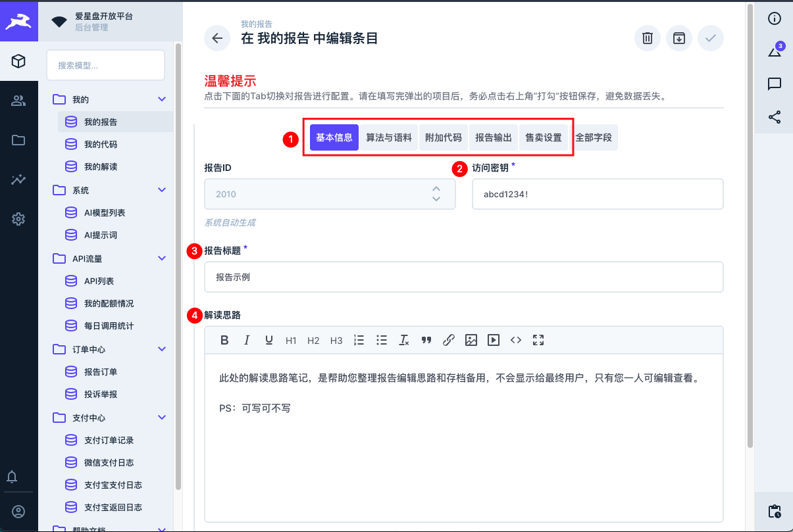Insert image via editor toolbar icon
The width and height of the screenshot is (793, 532).
pos(471,340)
